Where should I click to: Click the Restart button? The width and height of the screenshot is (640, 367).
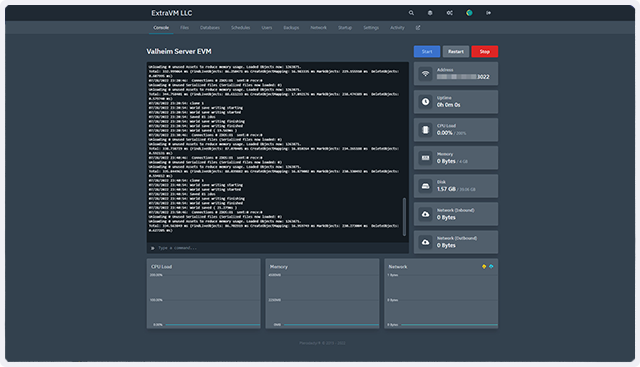point(456,51)
